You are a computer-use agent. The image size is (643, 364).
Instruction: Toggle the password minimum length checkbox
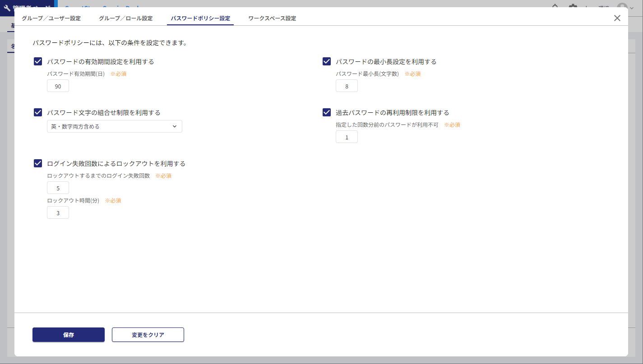point(327,61)
